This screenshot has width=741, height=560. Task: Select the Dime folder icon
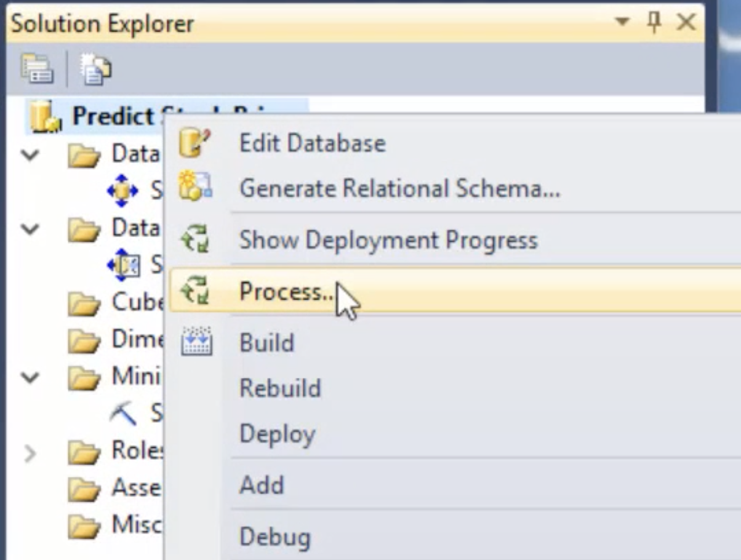click(84, 341)
